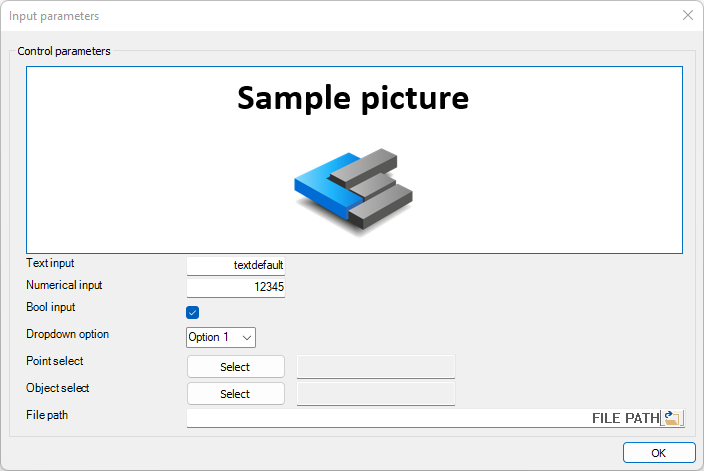This screenshot has height=471, width=704.
Task: Click the Dropdown option label
Action: [x=67, y=334]
